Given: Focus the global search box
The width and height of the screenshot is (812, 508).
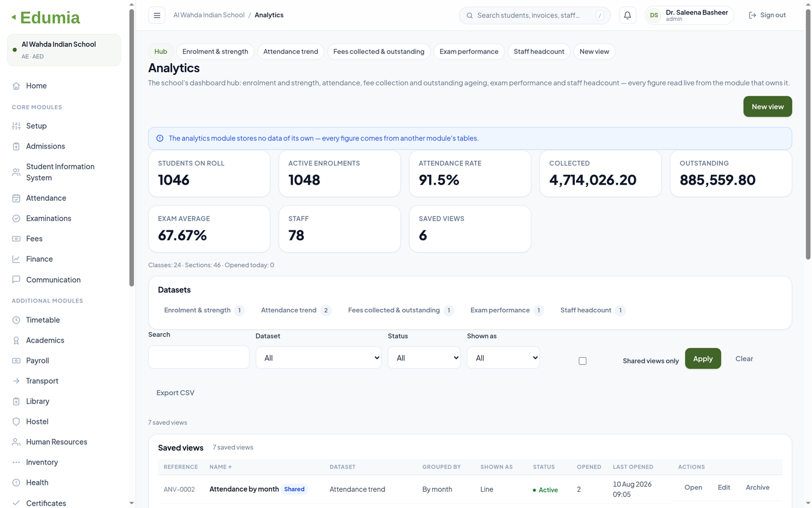Looking at the screenshot, I should (x=535, y=16).
